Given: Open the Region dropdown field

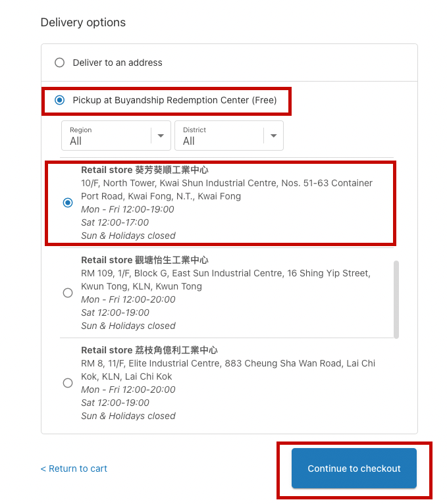Looking at the screenshot, I should tap(107, 136).
